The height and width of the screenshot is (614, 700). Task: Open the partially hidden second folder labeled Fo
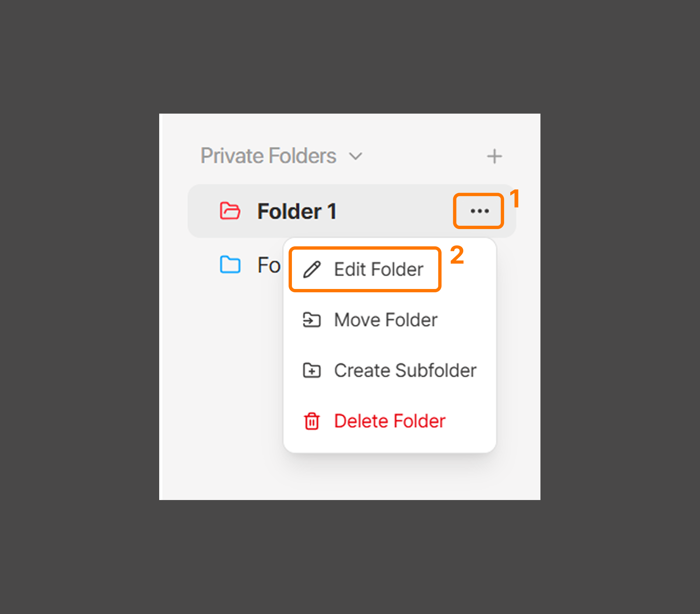point(269,265)
